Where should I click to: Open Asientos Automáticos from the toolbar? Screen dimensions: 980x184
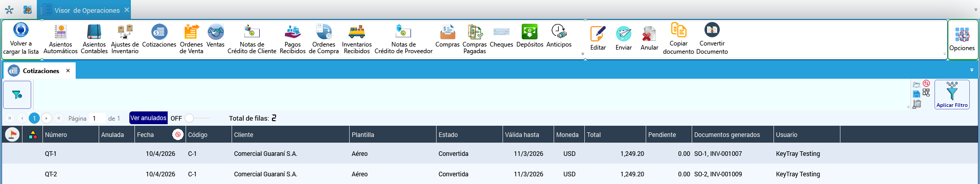pos(60,39)
